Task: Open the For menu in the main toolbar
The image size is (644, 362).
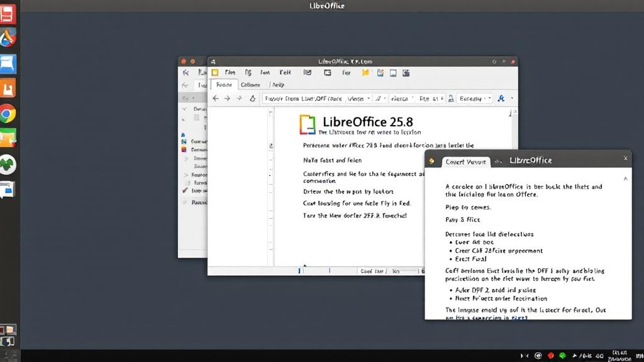Action: coord(347,73)
